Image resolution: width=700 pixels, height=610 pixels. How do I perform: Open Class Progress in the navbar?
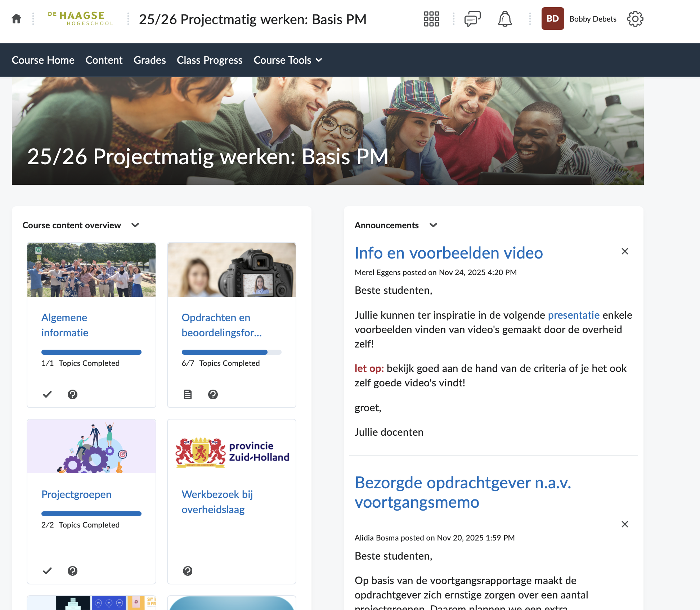pos(210,60)
